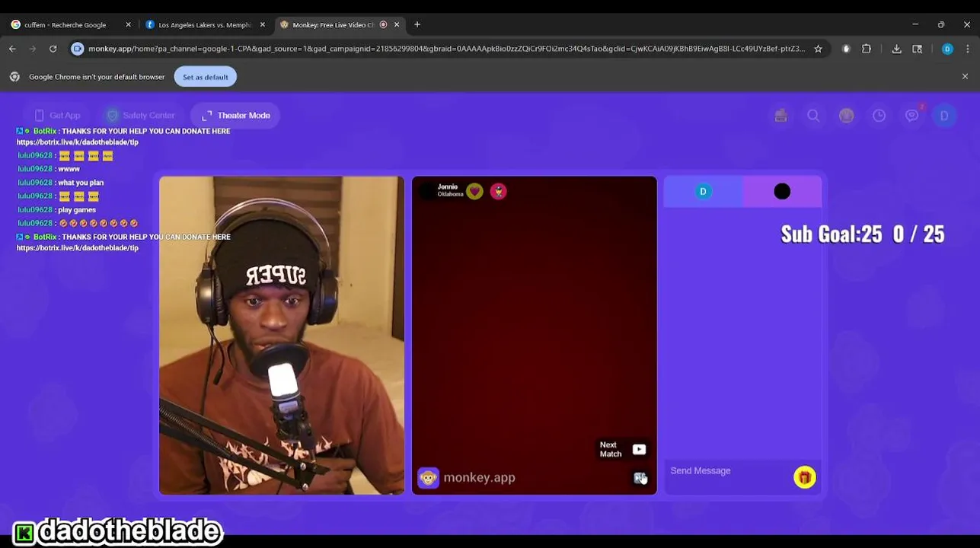
Task: Open Chrome downloads icon
Action: (x=896, y=49)
